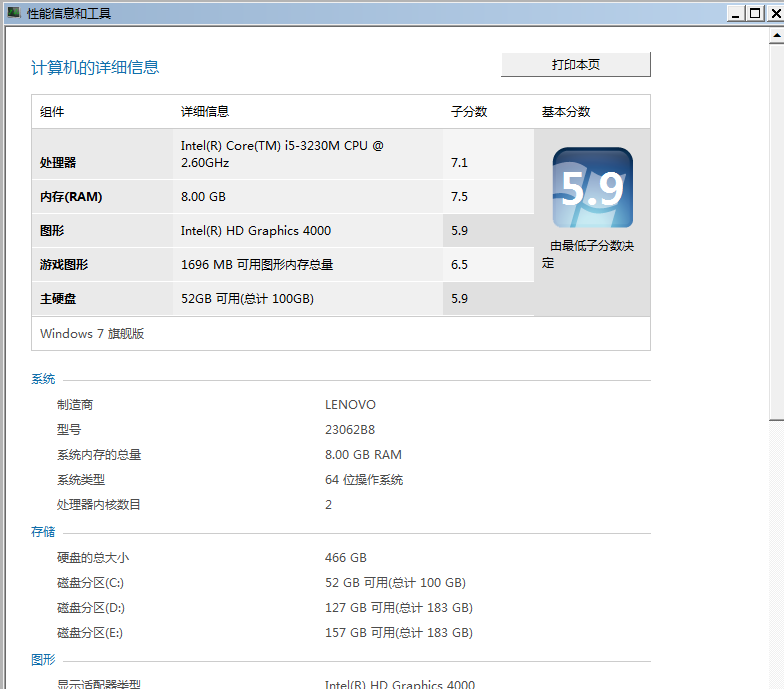Screen dimensions: 784x689
Task: Click the 5.9 base score badge
Action: click(x=592, y=188)
